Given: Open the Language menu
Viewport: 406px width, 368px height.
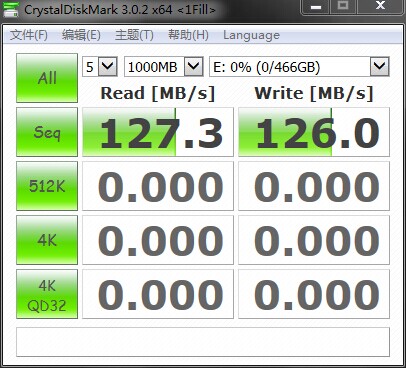Looking at the screenshot, I should pyautogui.click(x=251, y=35).
